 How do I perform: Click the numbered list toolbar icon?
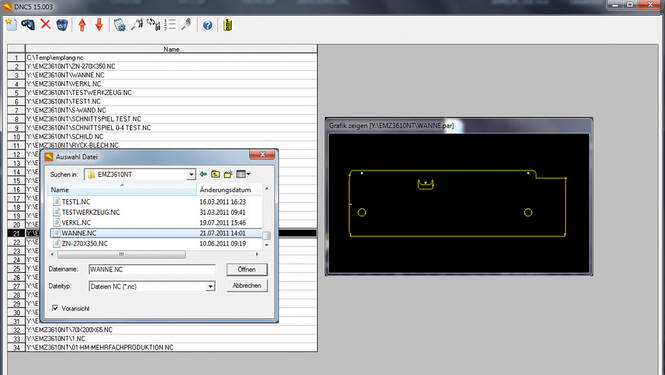pos(170,25)
